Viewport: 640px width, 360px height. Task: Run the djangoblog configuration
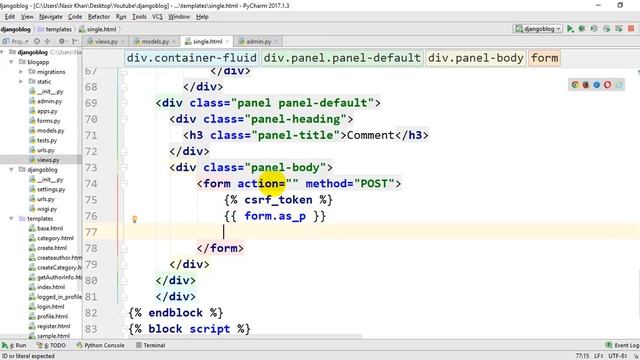tap(570, 29)
